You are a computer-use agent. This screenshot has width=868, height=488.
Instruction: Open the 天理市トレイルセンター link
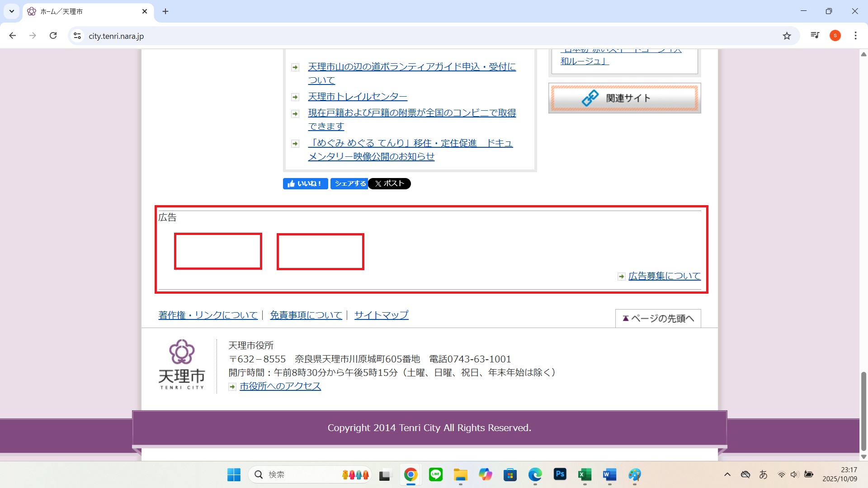tap(357, 97)
